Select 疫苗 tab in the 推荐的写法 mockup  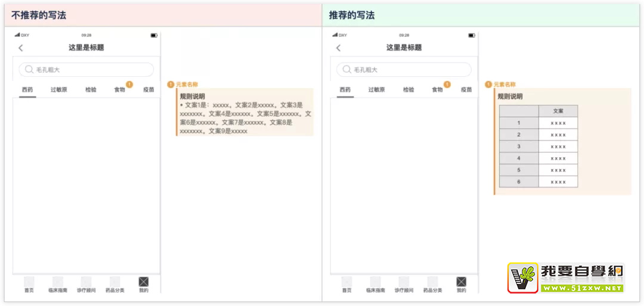(x=466, y=90)
